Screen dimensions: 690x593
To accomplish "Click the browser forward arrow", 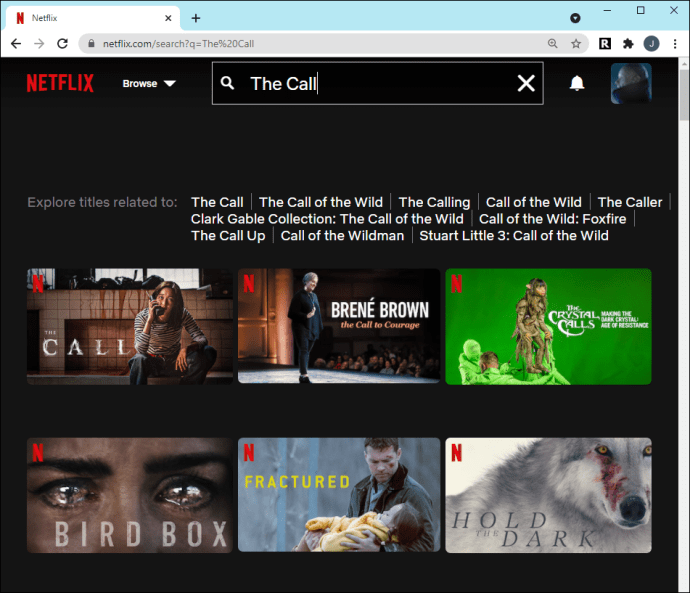I will point(39,44).
